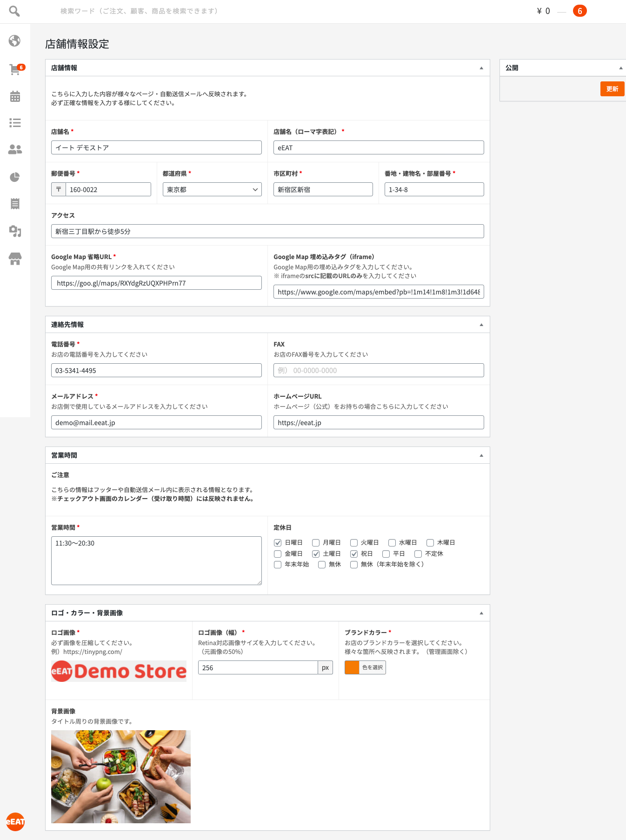Open the calendar icon in sidebar
The height and width of the screenshot is (840, 626).
(x=15, y=96)
